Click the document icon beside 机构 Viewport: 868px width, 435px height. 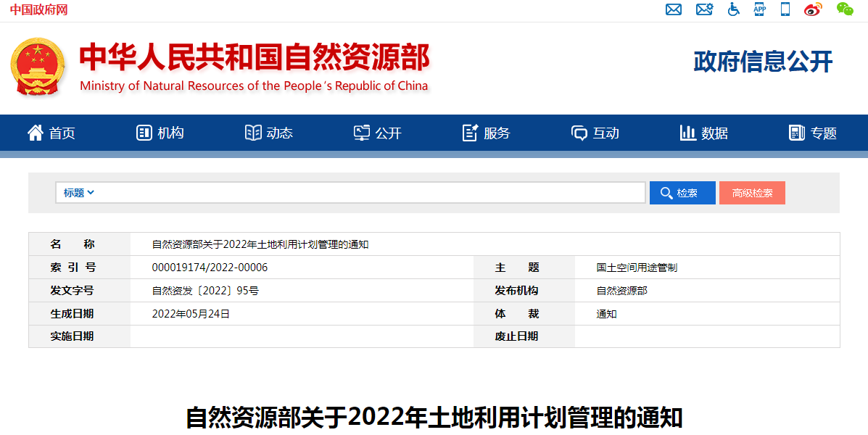click(144, 133)
